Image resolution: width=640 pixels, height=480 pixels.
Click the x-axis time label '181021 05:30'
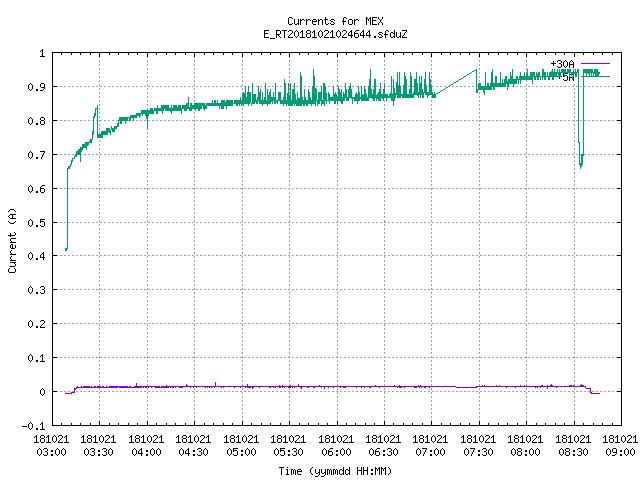pos(288,446)
